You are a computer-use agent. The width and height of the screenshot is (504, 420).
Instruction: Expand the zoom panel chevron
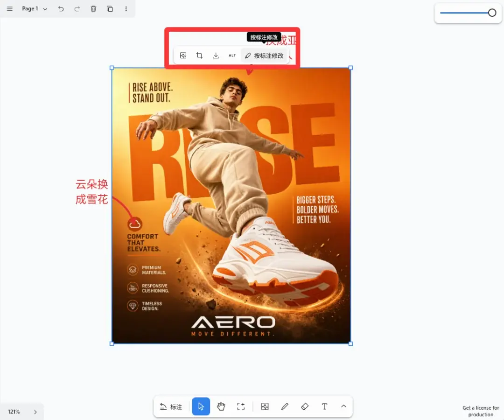point(35,412)
